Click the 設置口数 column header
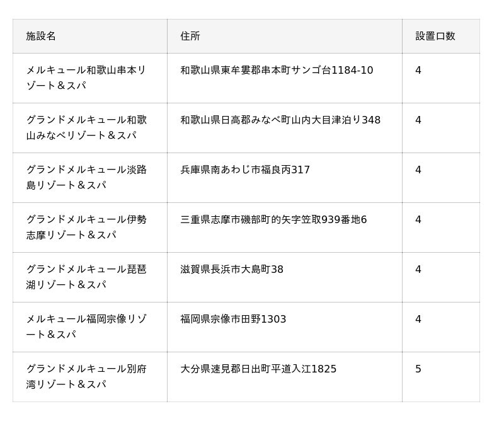This screenshot has height=421, width=504. pos(435,37)
